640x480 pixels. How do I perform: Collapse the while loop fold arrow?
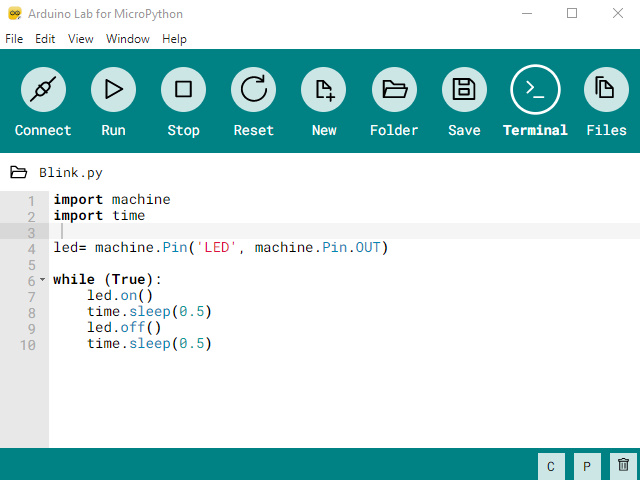42,280
